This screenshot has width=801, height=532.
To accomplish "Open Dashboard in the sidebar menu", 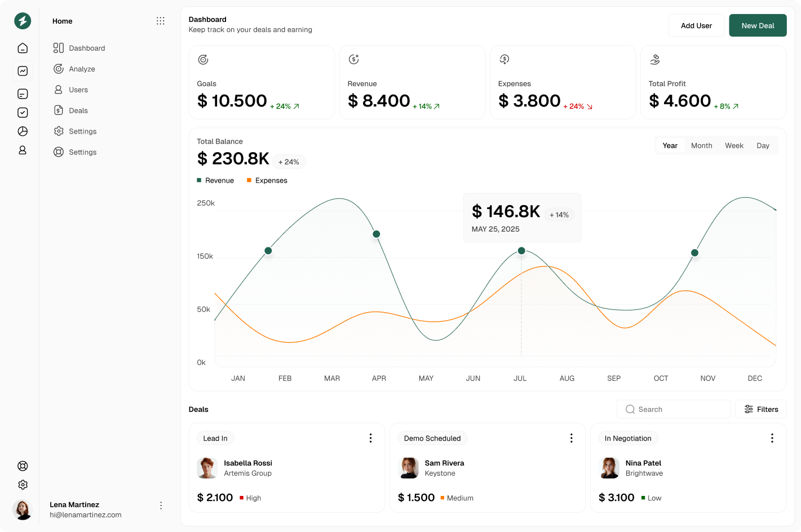I will pos(79,48).
